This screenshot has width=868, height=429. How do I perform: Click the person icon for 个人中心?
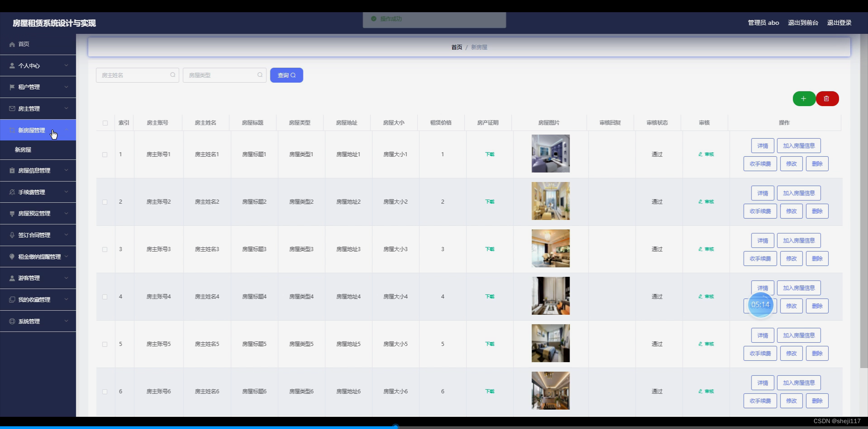(x=11, y=65)
